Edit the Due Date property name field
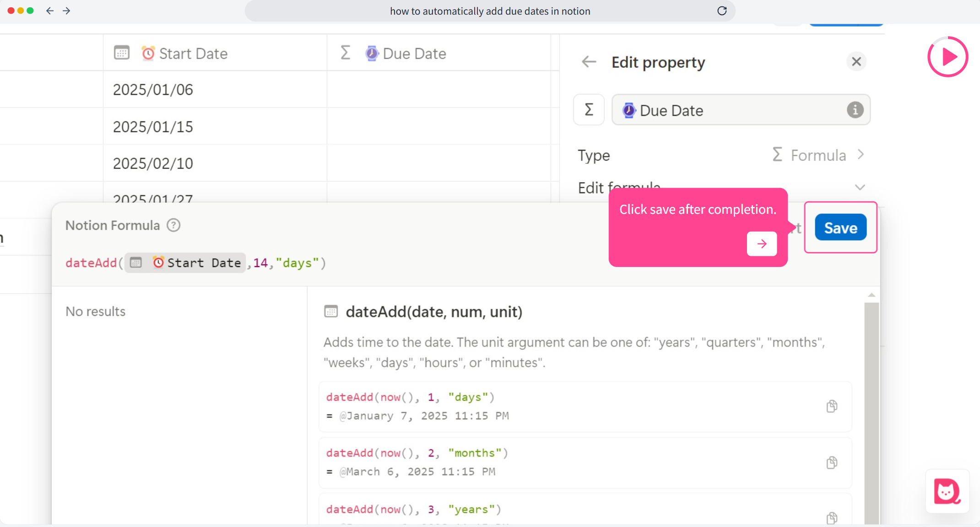Screen dimensions: 980x527 tap(741, 110)
